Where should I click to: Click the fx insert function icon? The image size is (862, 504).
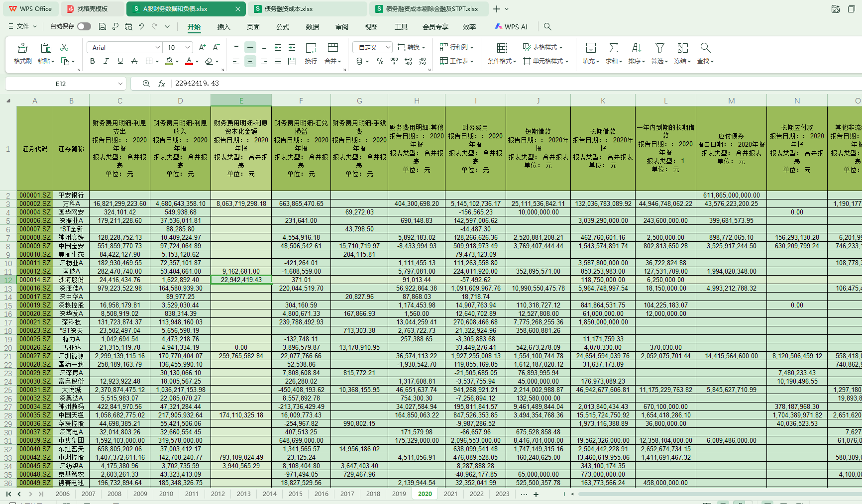tap(161, 84)
